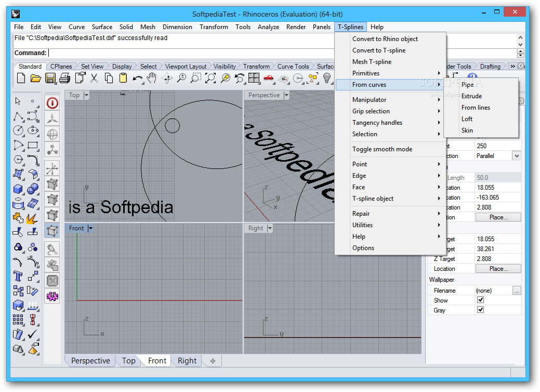Click the Array grid icon
The height and width of the screenshot is (392, 540).
tap(18, 320)
